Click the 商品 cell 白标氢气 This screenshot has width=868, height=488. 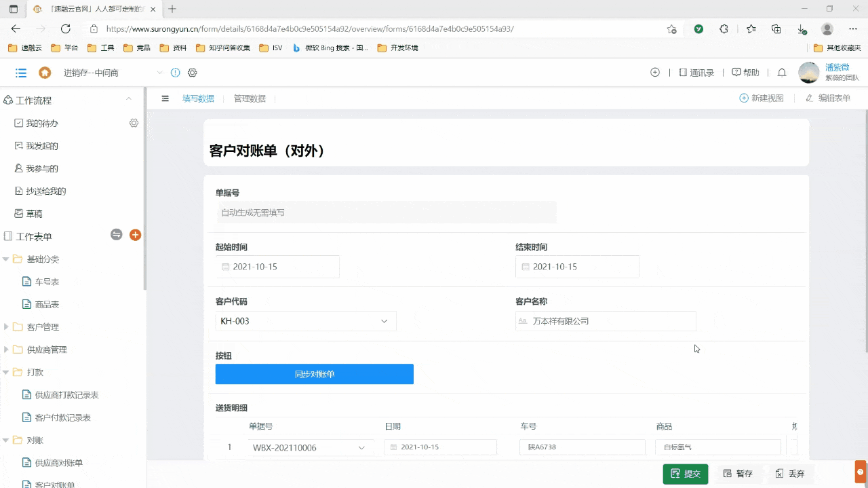point(718,447)
